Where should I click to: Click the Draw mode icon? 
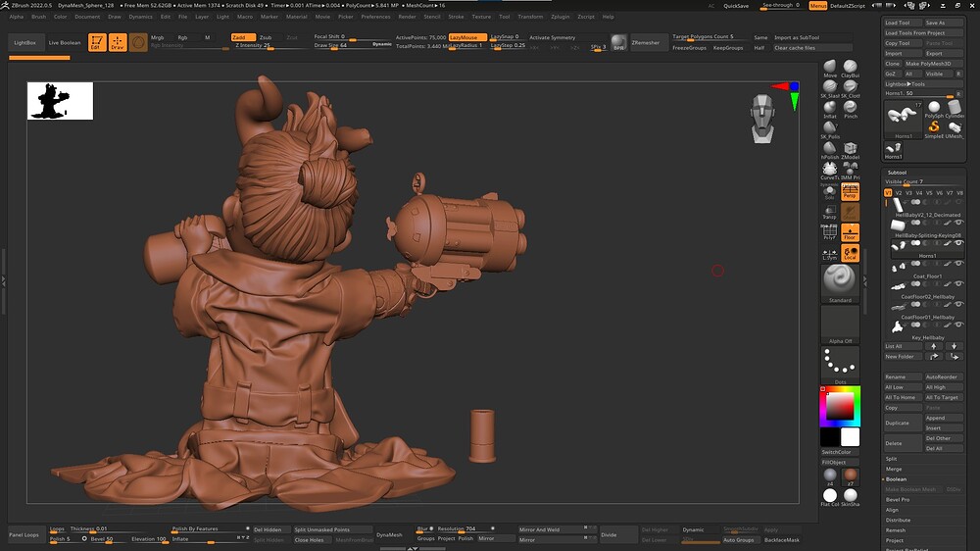[x=118, y=42]
